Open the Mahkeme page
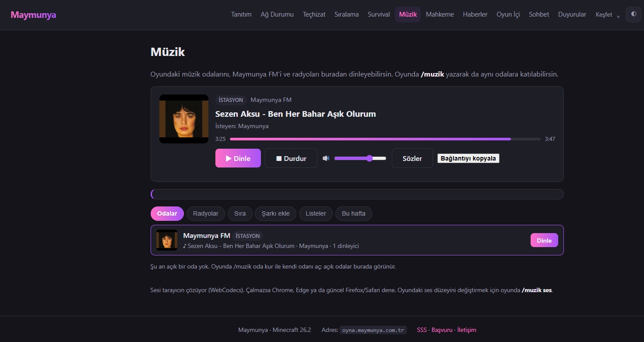The height and width of the screenshot is (342, 644). tap(440, 14)
